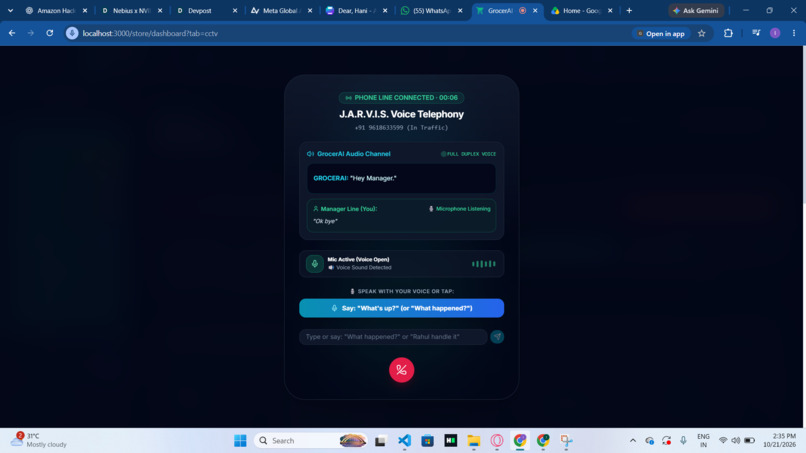Open the tab search dropdown arrow
The image size is (806, 453).
(10, 10)
